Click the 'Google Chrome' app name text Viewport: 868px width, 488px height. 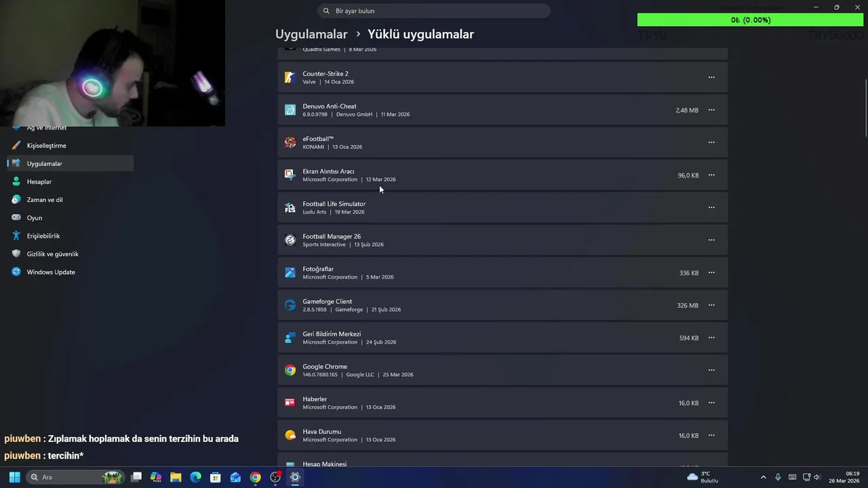tap(325, 367)
